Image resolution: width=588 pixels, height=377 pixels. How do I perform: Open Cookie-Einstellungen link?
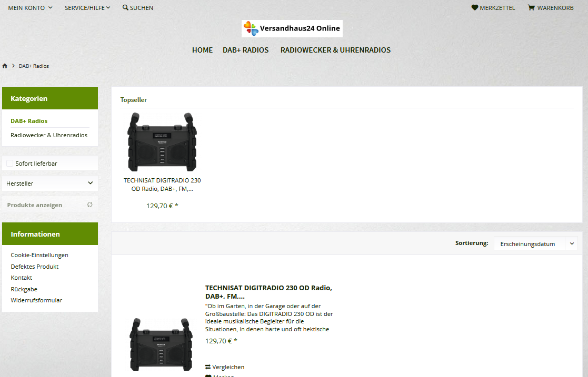click(39, 255)
